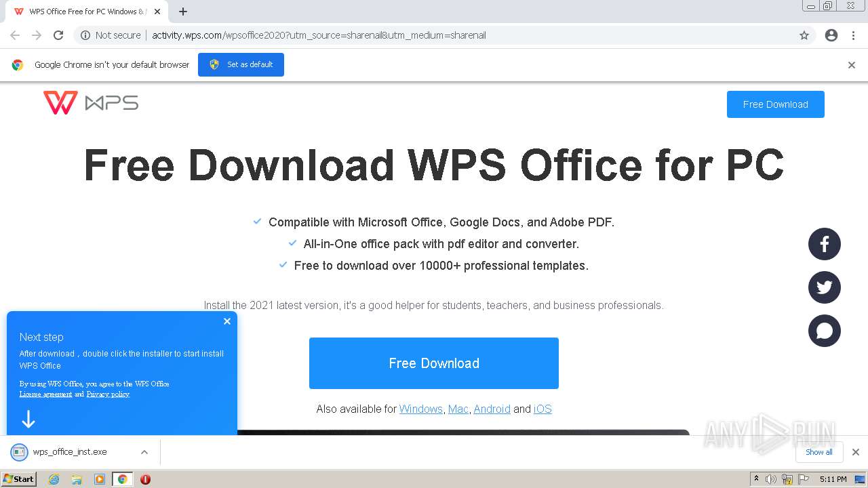Open red security icon in taskbar
Image resolution: width=868 pixels, height=488 pixels.
pyautogui.click(x=145, y=479)
